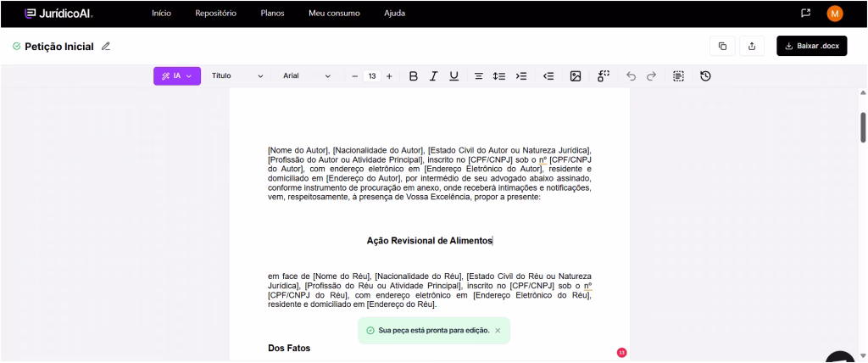Share the document via the upload icon

pyautogui.click(x=752, y=46)
